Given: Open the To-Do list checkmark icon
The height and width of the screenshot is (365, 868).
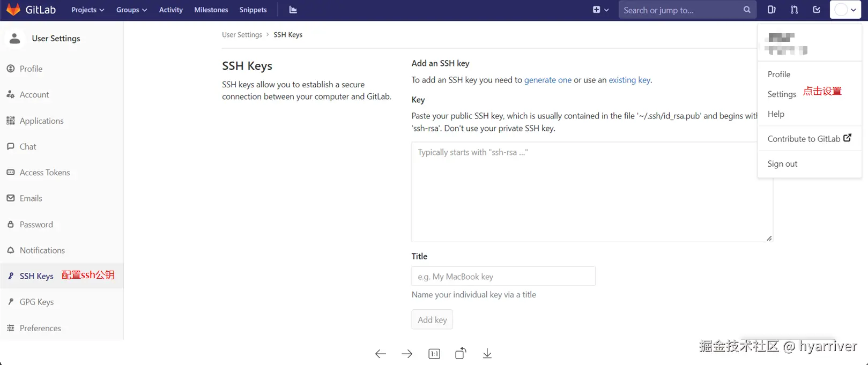Looking at the screenshot, I should tap(817, 10).
